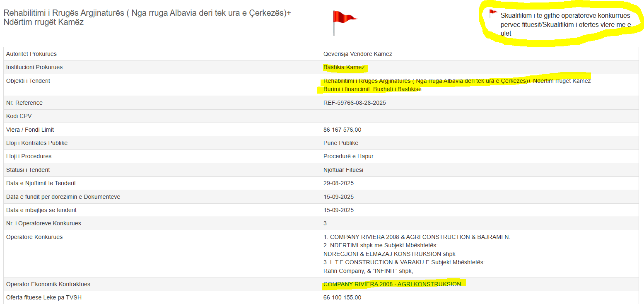Click the winning offer value 66 100 155,00
The height and width of the screenshot is (304, 644).
click(x=342, y=298)
